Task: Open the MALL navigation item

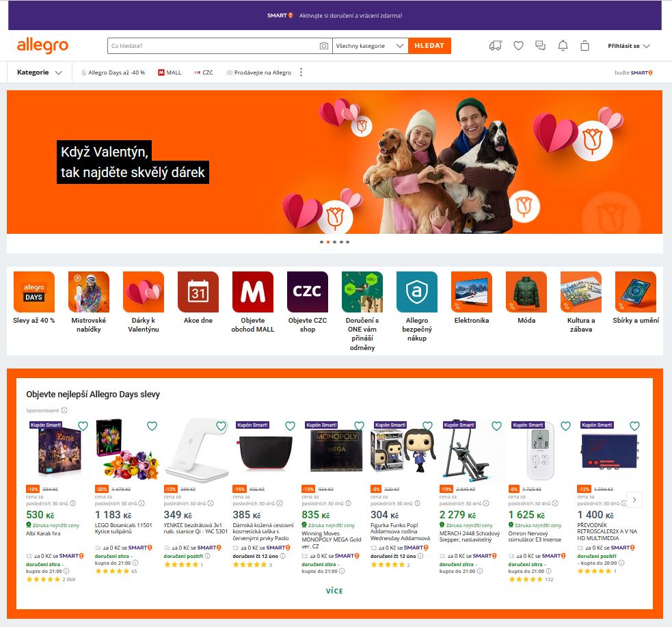Action: pos(170,72)
